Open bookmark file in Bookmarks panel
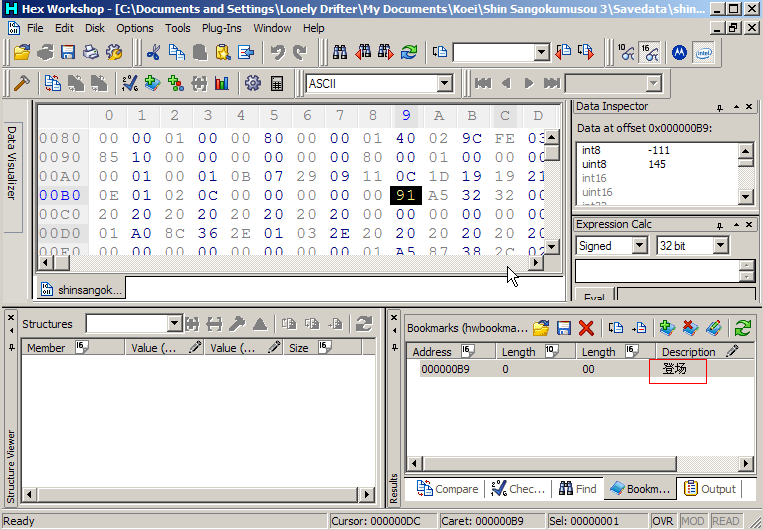763x530 pixels. click(x=540, y=328)
